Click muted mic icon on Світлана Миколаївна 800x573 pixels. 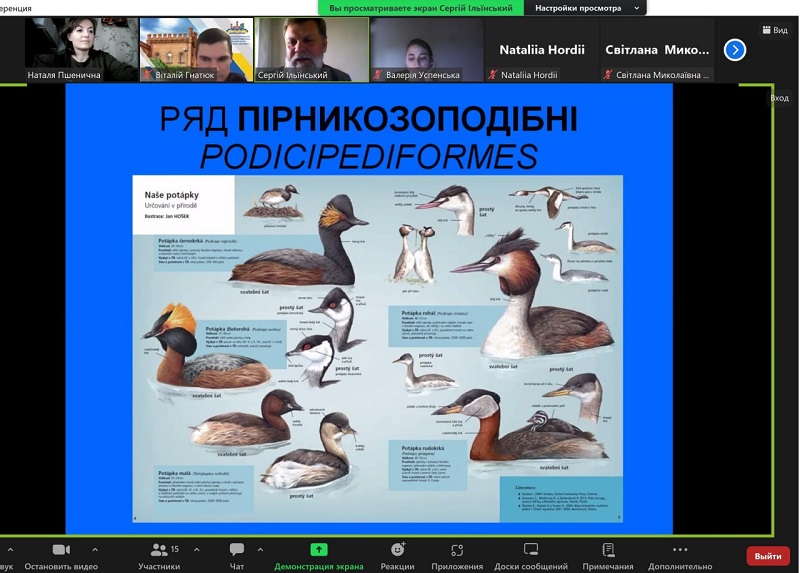coord(608,74)
